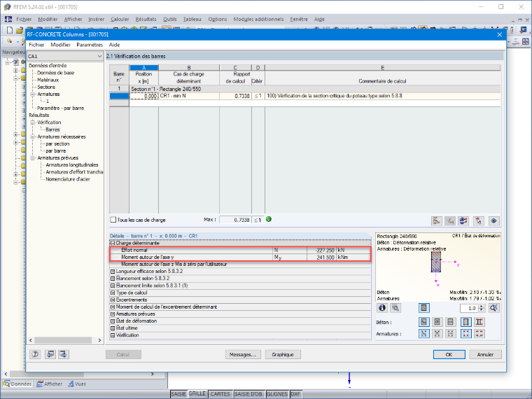Screen dimensions: 532x399
Task: Expand Vérification detail row
Action: click(x=113, y=335)
